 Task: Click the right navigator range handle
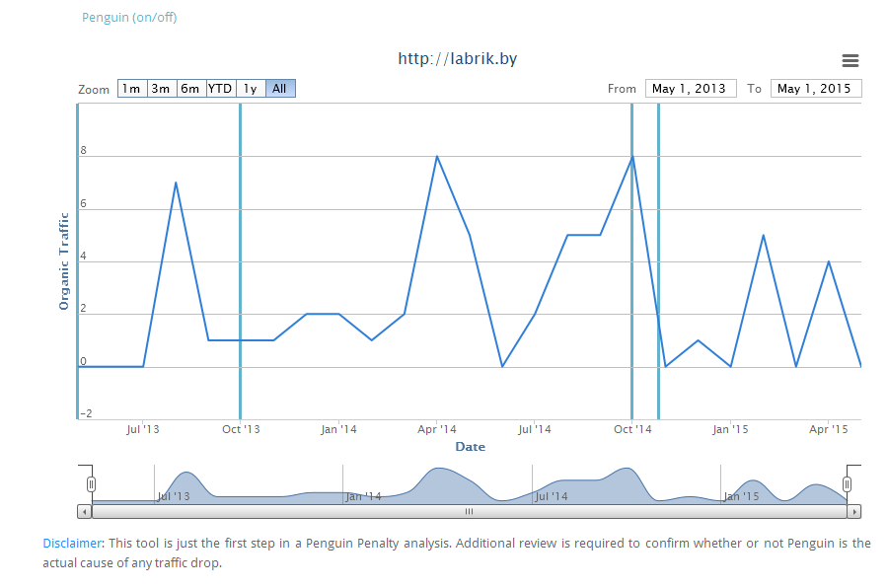(x=847, y=484)
